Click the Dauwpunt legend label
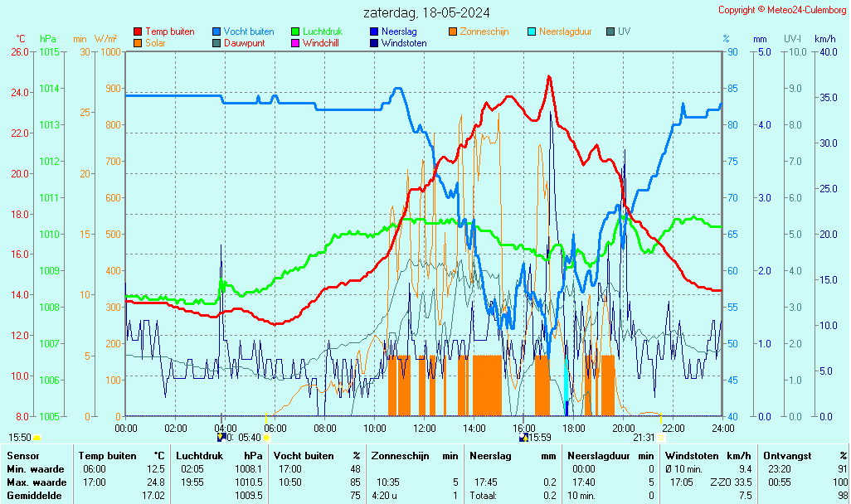This screenshot has height=504, width=851. pyautogui.click(x=245, y=43)
